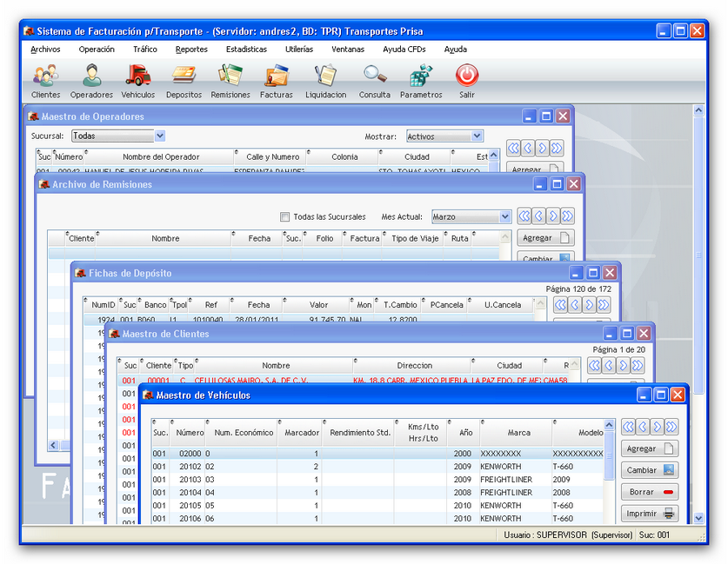
Task: Open the Sucursal dropdown showing Todas
Action: point(118,136)
